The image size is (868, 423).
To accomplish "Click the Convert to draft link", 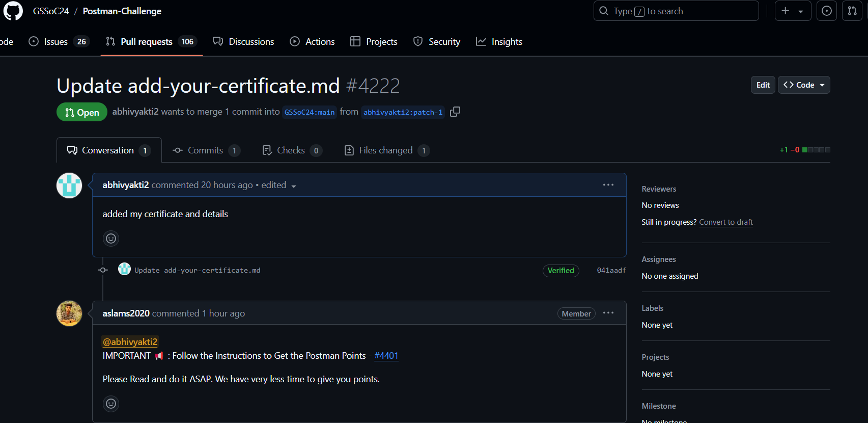I will pyautogui.click(x=726, y=222).
